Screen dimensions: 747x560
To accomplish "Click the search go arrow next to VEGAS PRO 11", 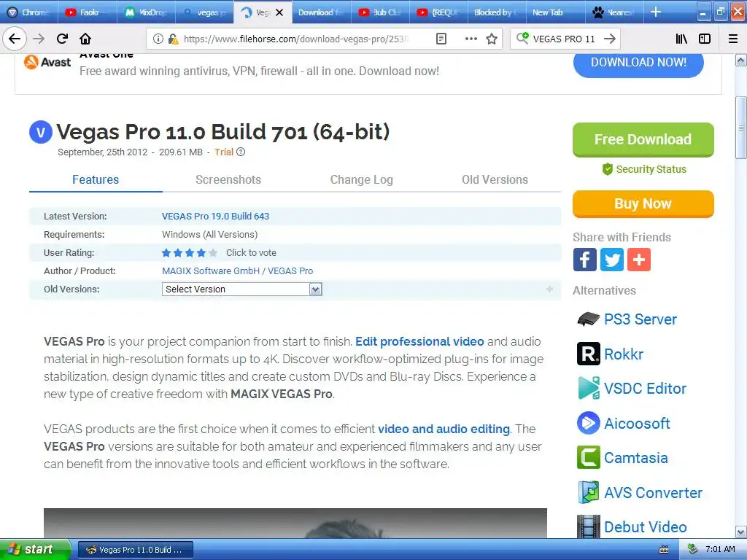I will coord(609,39).
